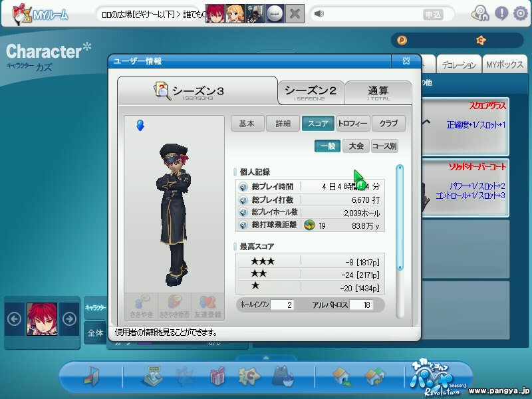Screen dimensions: 532x399
Task: Open the shop cash register icon
Action: point(152,376)
